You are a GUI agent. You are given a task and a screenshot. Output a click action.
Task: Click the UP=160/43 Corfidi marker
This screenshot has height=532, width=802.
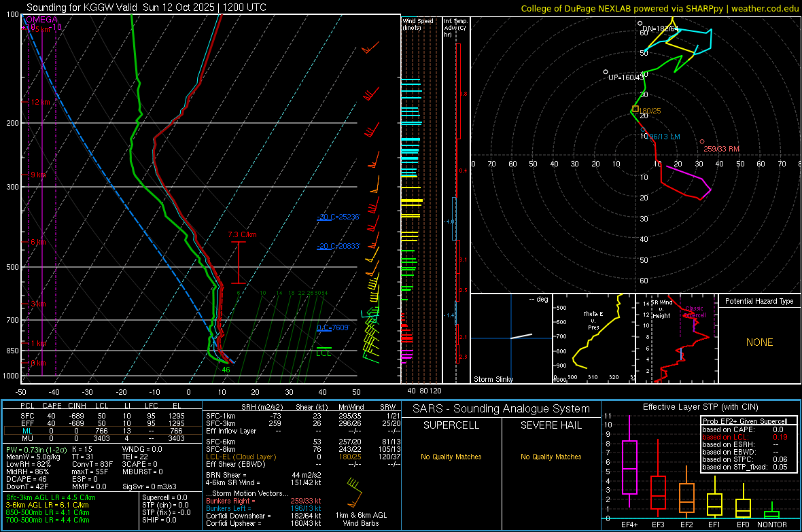click(606, 72)
